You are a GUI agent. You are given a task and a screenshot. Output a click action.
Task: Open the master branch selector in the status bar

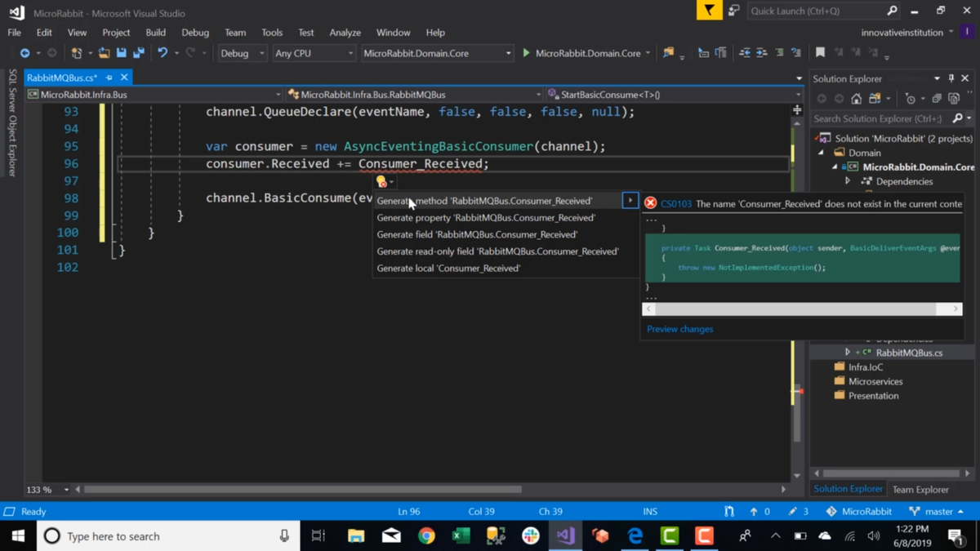[x=936, y=512]
